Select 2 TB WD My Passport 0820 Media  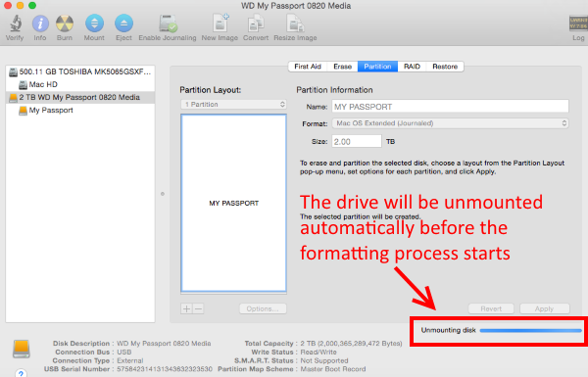coord(80,98)
